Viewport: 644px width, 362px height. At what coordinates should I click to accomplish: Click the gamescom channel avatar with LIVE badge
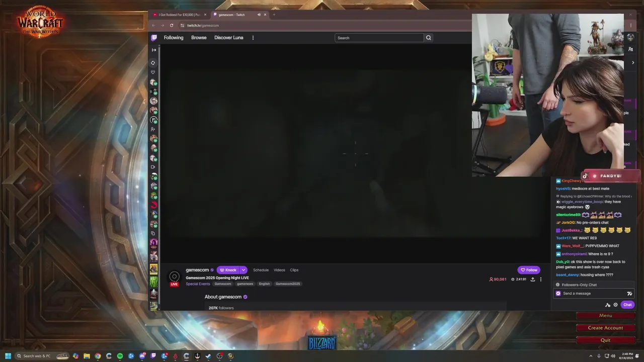point(174,277)
